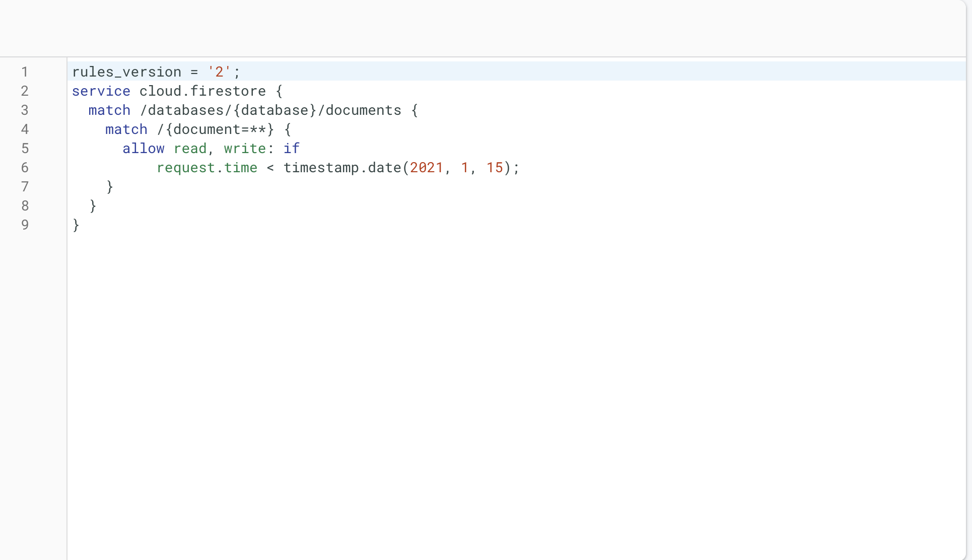This screenshot has height=560, width=972.
Task: Click 'cloud.firestore' text on line 2
Action: click(202, 91)
